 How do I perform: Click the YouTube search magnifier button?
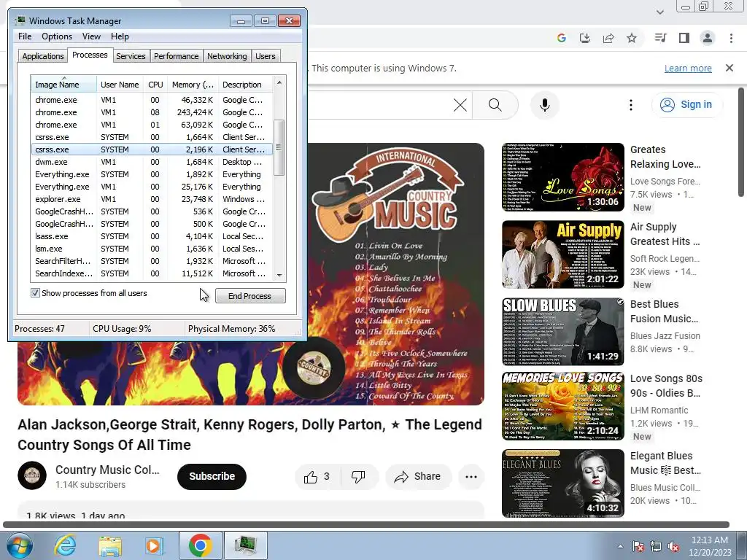(495, 105)
